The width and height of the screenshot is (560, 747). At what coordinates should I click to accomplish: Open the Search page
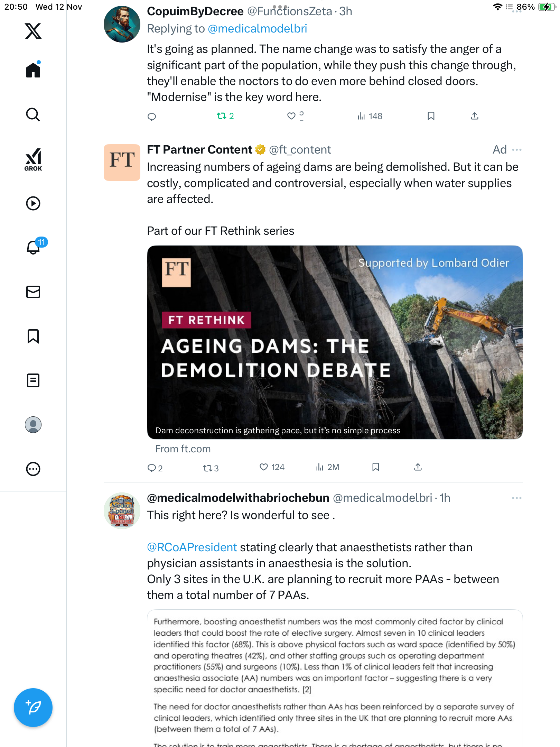(x=33, y=115)
